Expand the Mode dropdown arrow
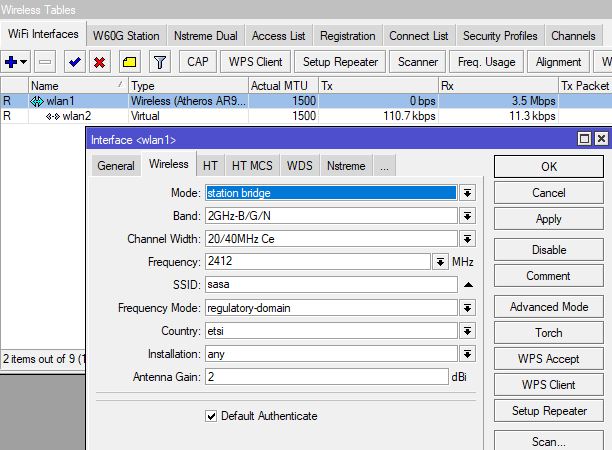Screen dimensions: 612x450 (467, 193)
